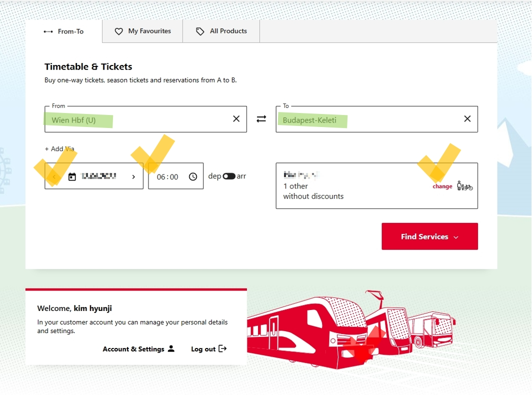532x395 pixels.
Task: Click the '1 other' passenger text
Action: pos(295,186)
